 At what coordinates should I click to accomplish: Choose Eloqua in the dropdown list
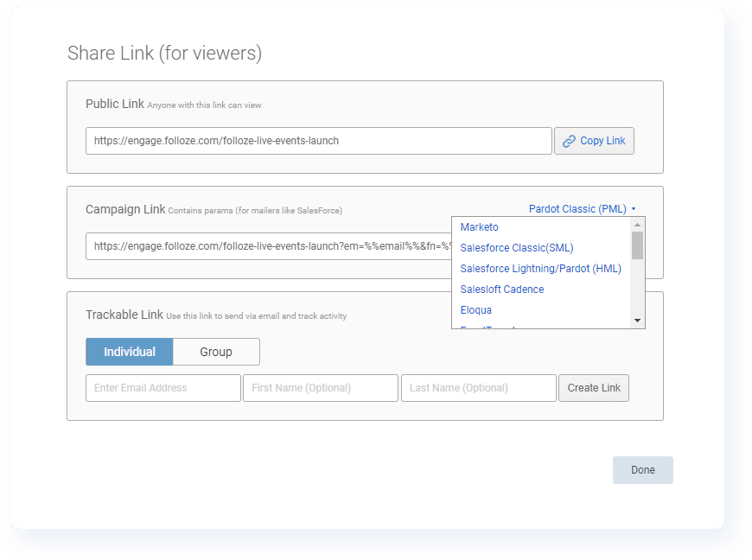point(476,310)
